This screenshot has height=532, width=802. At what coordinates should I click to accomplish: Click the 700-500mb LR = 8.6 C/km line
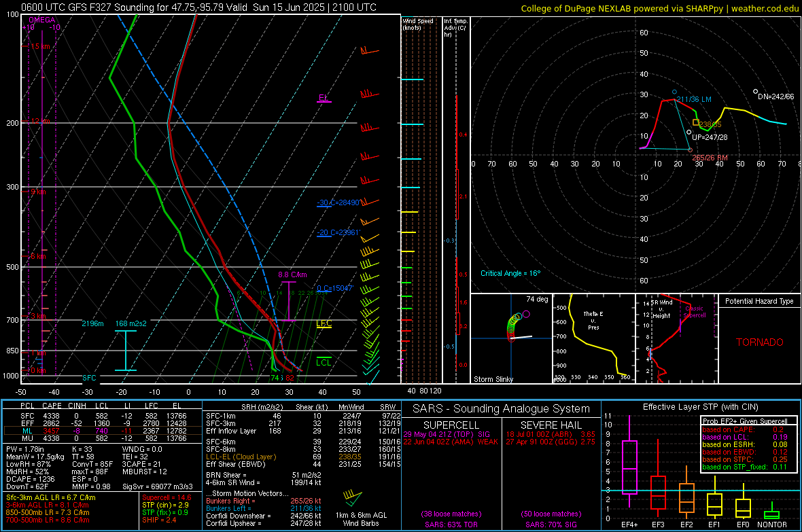tap(48, 520)
